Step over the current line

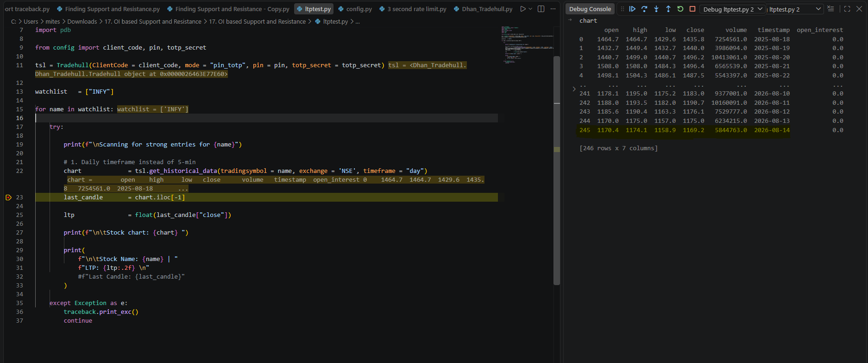click(644, 9)
